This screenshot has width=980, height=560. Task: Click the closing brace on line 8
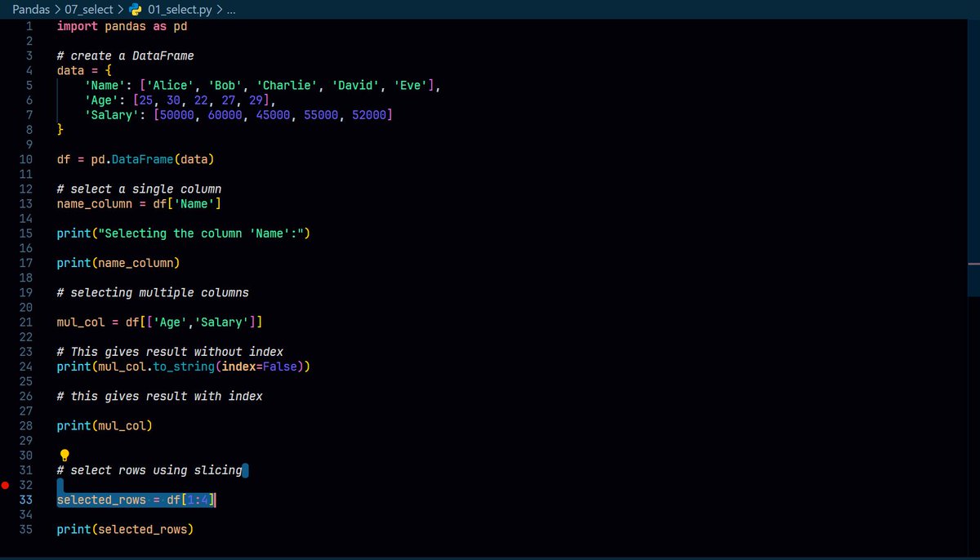click(60, 130)
